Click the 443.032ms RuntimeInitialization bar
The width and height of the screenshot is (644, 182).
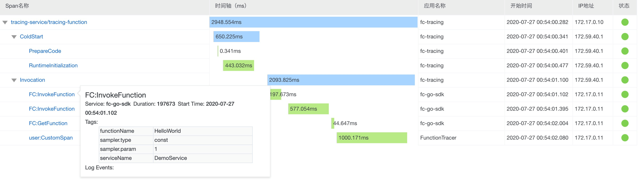[238, 65]
